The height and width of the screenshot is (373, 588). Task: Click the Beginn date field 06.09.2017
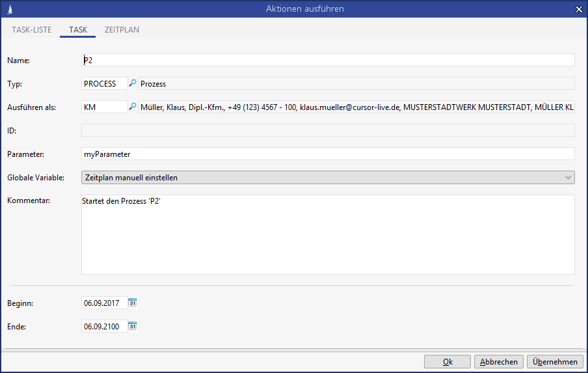click(103, 303)
